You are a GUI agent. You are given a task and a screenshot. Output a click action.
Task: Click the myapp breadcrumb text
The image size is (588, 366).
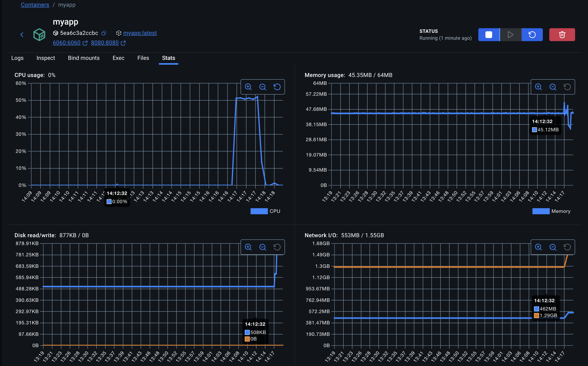67,5
